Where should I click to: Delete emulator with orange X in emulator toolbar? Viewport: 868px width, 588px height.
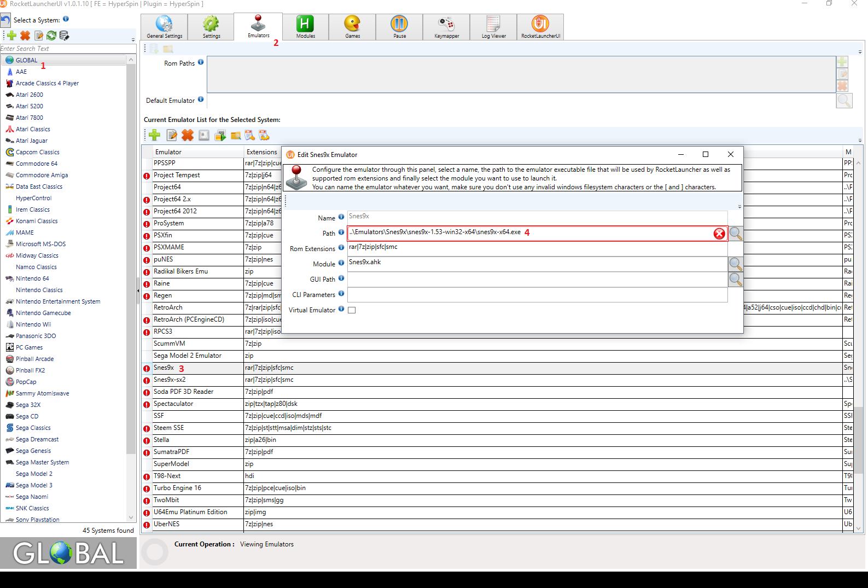188,135
